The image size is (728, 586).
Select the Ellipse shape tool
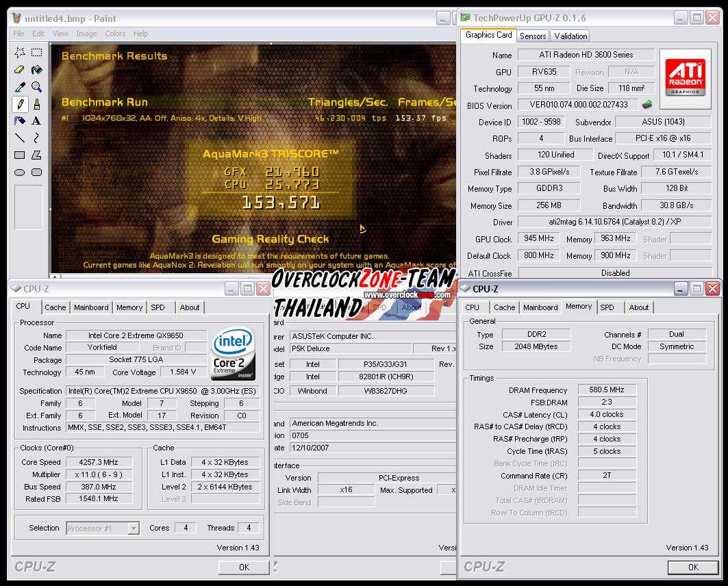[x=19, y=172]
